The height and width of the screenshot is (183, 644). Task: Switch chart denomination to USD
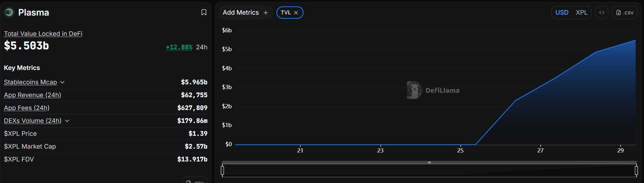click(x=562, y=13)
